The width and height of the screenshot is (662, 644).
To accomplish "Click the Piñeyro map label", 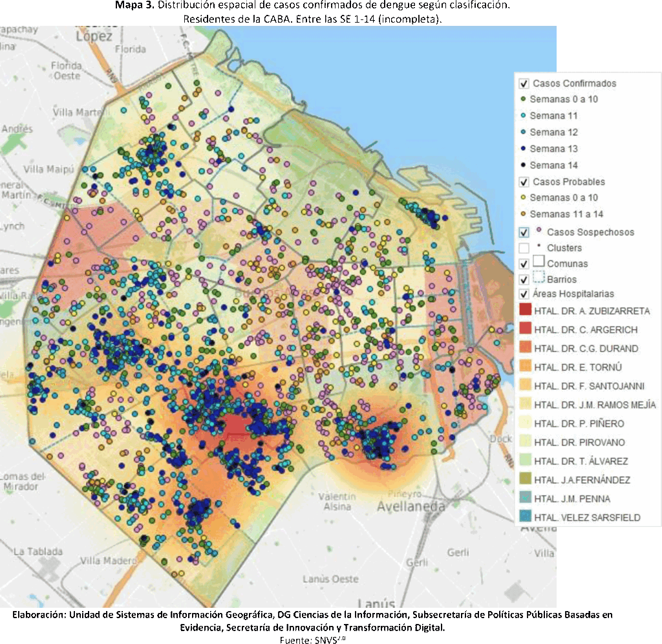I will click(x=405, y=494).
